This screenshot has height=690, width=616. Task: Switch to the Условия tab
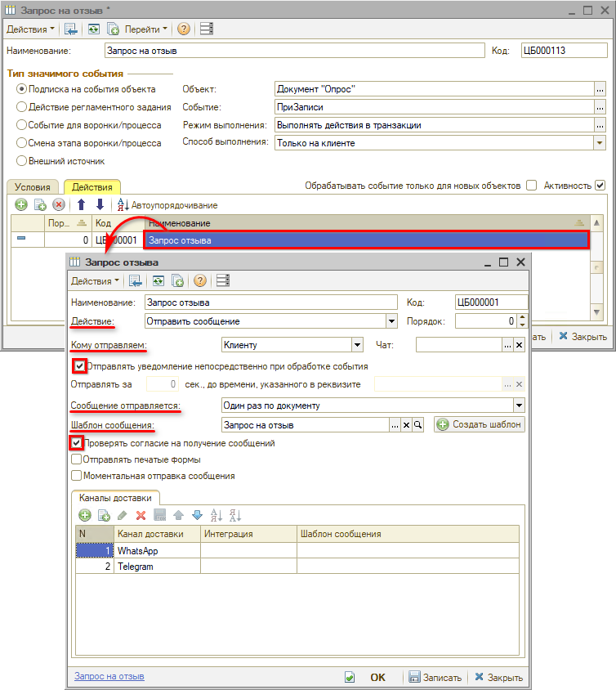[32, 187]
